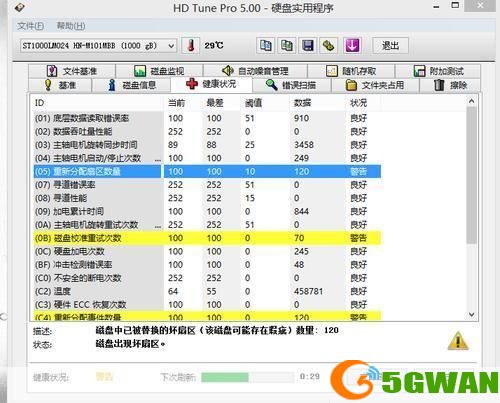
Task: Switch to the 文件夹占用 tab
Action: coord(375,85)
